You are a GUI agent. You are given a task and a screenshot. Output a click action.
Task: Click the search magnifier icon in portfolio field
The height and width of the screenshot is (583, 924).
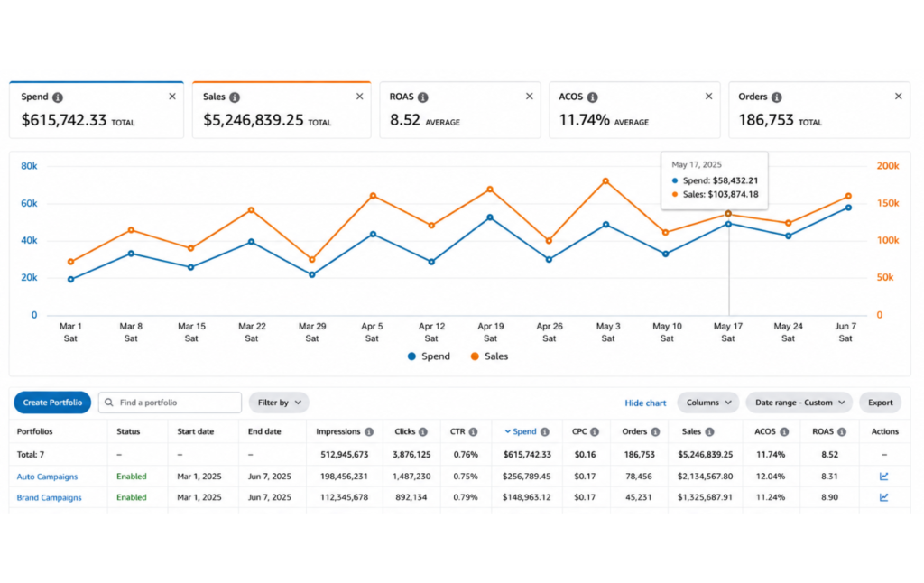tap(109, 403)
